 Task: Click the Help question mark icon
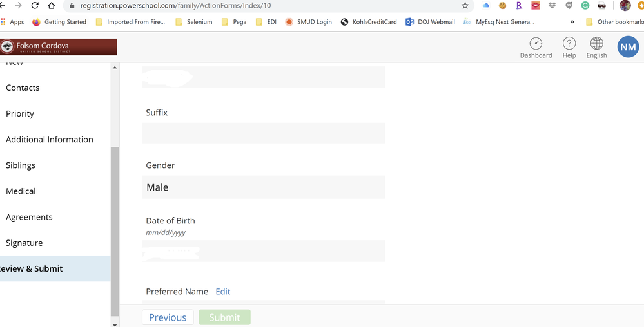[x=569, y=44]
